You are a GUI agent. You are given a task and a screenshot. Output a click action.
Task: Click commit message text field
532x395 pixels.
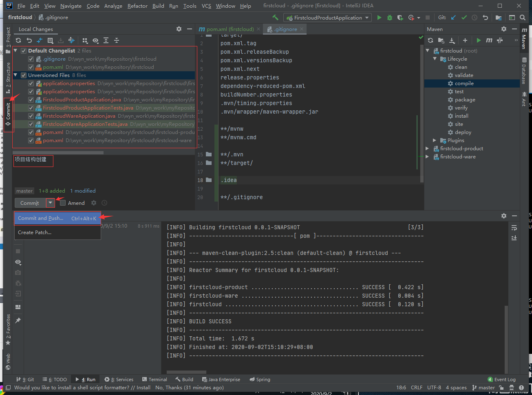(104, 170)
